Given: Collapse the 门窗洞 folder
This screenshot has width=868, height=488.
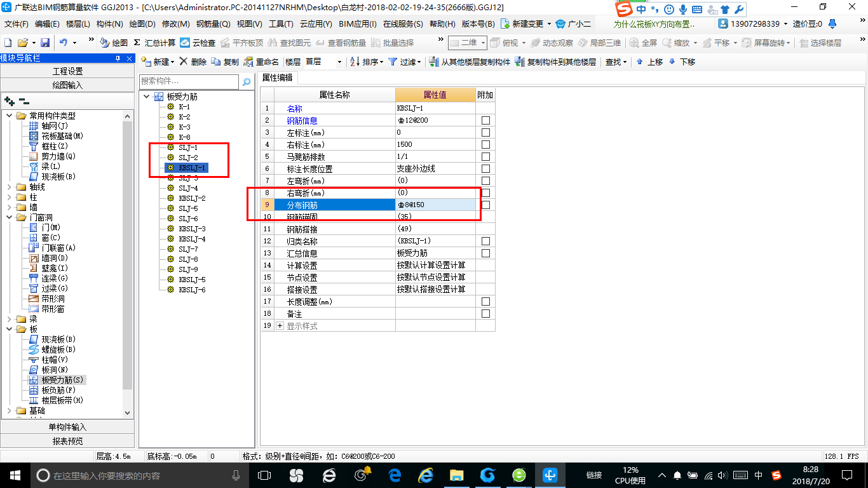Looking at the screenshot, I should 9,217.
